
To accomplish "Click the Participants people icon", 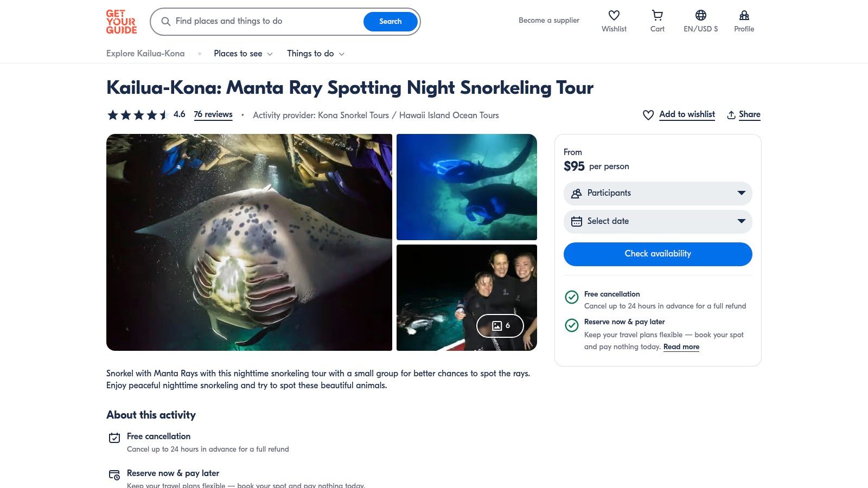I will 576,193.
